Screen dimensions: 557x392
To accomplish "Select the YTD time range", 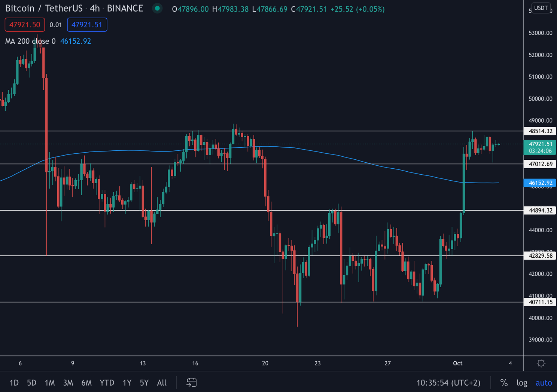I will (107, 383).
